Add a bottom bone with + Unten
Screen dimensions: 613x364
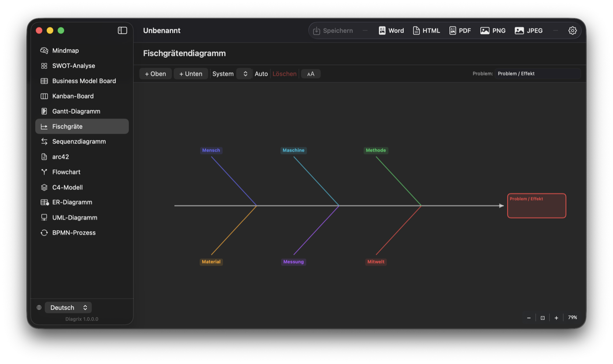(191, 74)
